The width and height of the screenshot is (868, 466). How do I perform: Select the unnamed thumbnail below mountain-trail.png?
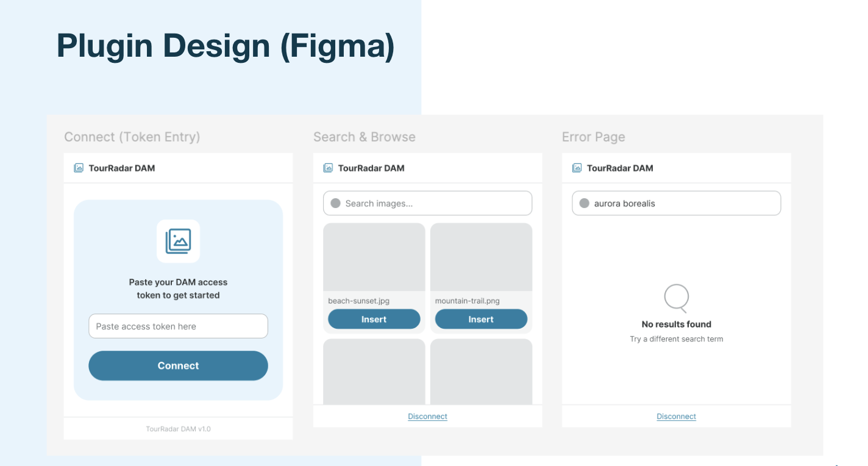[x=481, y=371]
